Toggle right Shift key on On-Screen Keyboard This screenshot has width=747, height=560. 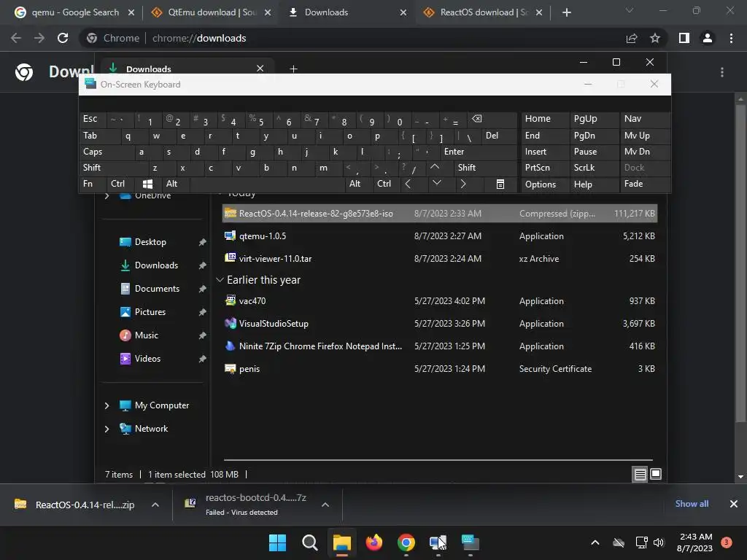(x=485, y=168)
